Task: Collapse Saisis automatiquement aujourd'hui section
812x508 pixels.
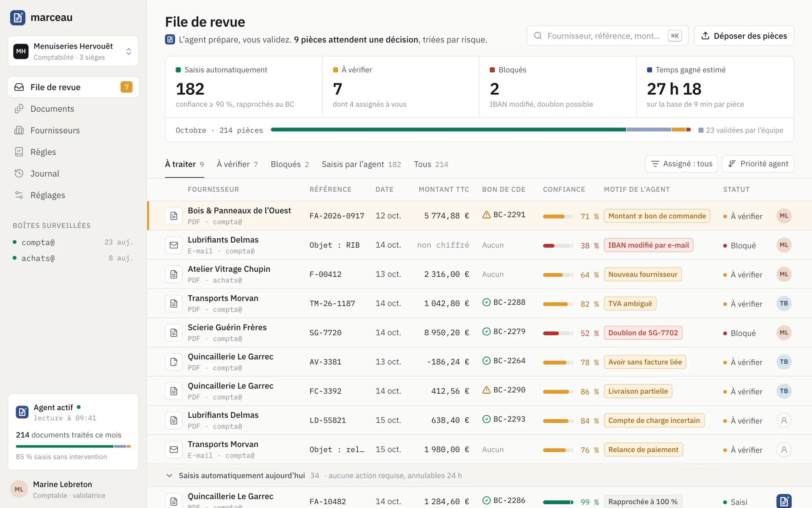Action: [x=169, y=475]
